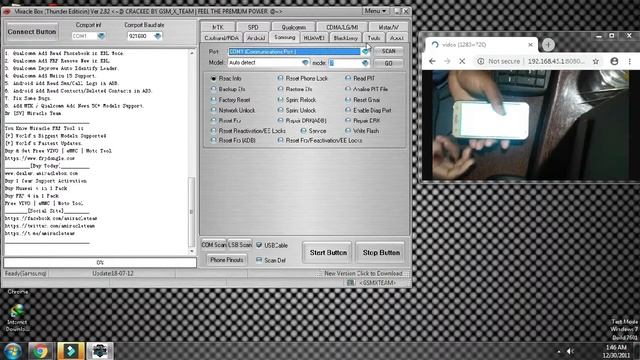This screenshot has width=640, height=360.
Task: Close the video (1280×720) tab
Action: (530, 44)
